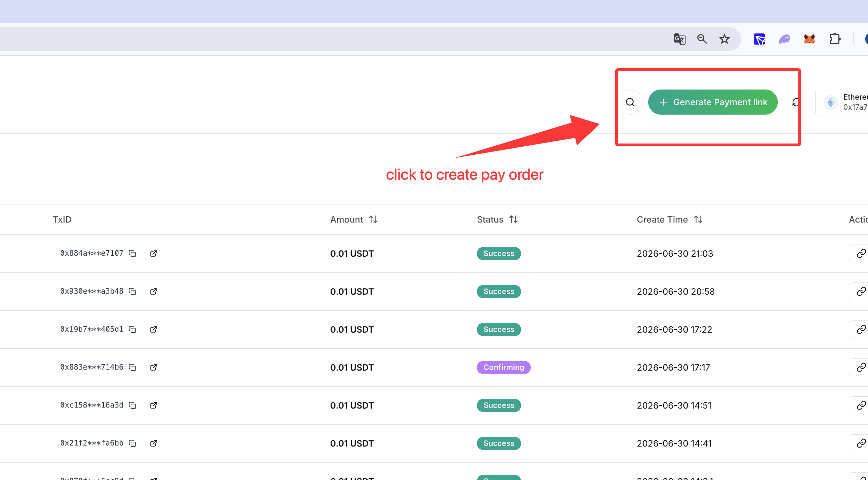Click Success badge of 0x884a***e7107 row
Screen dimensions: 868x480
(x=499, y=254)
